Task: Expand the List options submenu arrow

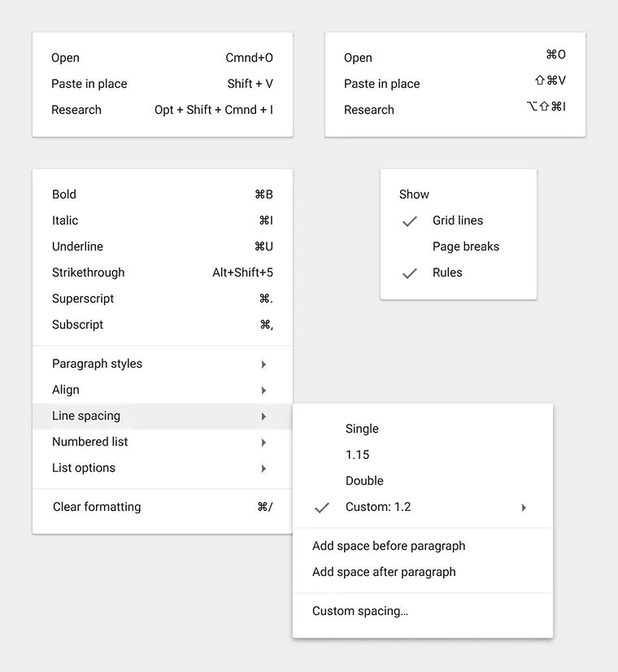Action: click(x=263, y=469)
